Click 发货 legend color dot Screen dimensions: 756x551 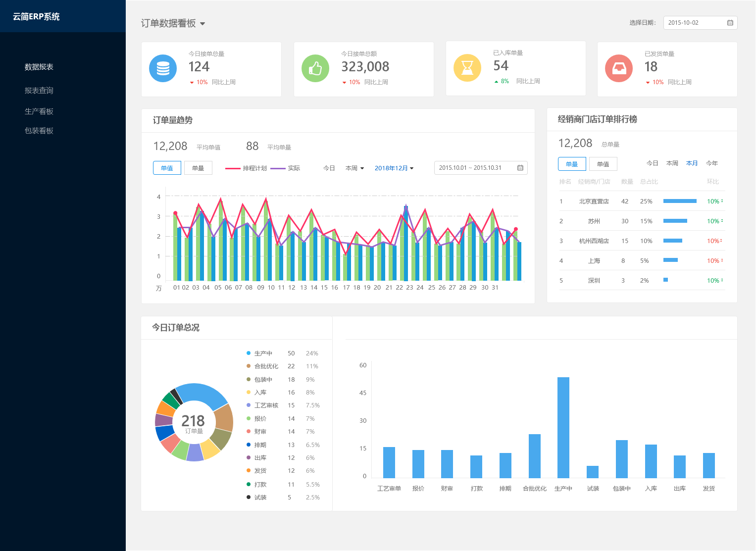tap(249, 470)
